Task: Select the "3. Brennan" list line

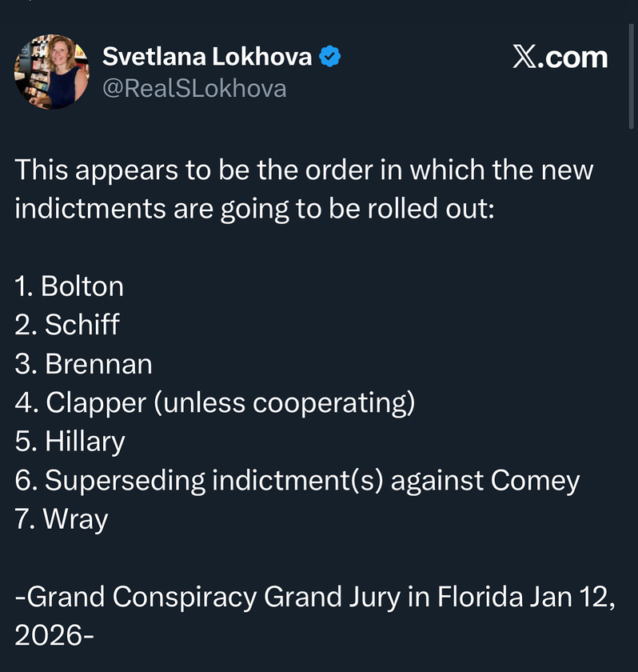Action: [x=83, y=364]
